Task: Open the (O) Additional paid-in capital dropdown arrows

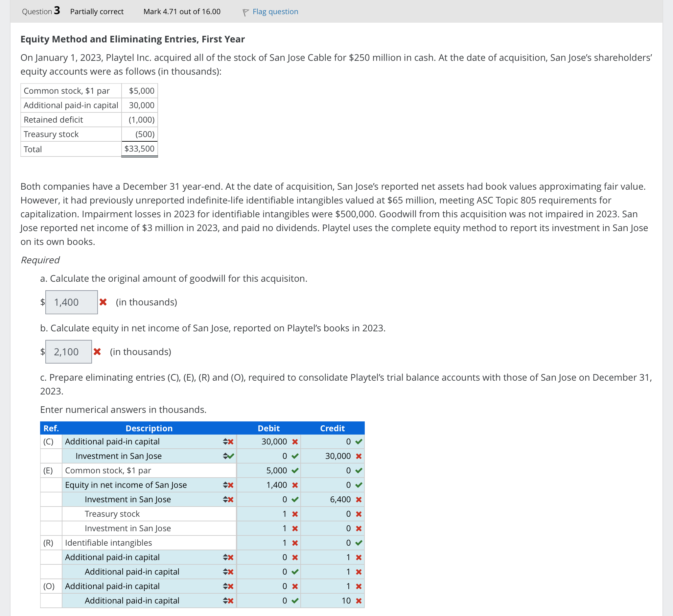Action: point(226,586)
